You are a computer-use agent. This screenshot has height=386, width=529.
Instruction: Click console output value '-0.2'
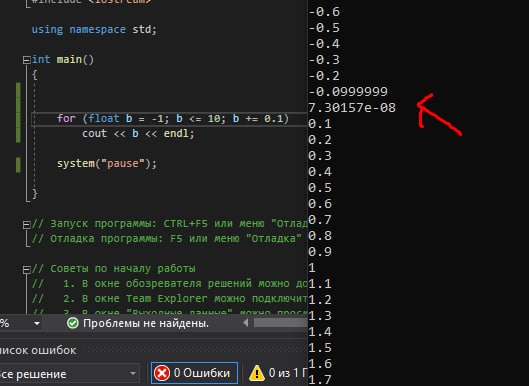[x=324, y=76]
